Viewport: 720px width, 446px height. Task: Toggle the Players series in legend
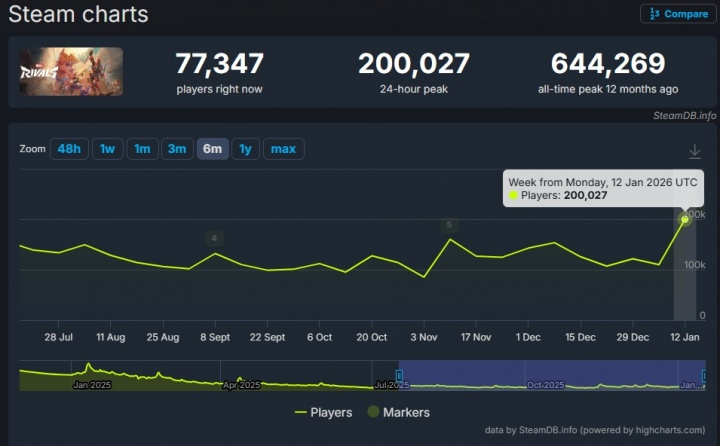[323, 412]
